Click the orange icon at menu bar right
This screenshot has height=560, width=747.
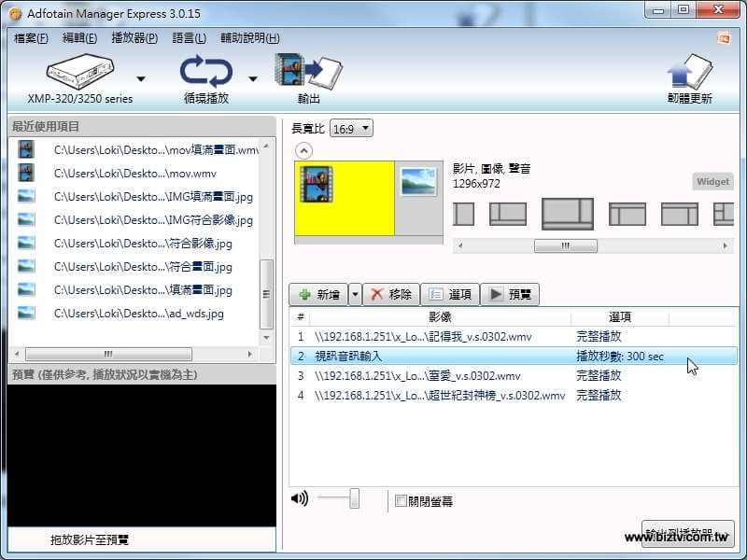coord(723,38)
